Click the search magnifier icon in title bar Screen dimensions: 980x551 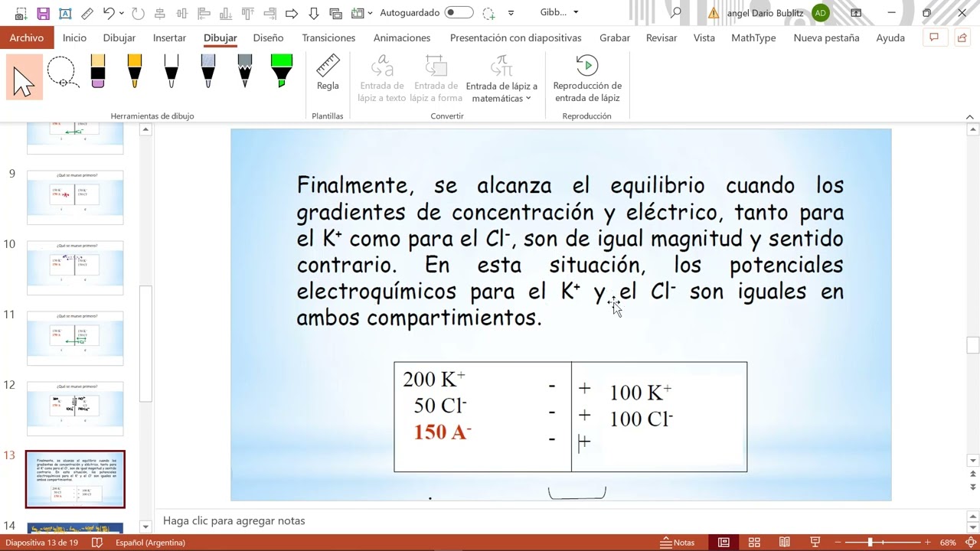pos(675,13)
